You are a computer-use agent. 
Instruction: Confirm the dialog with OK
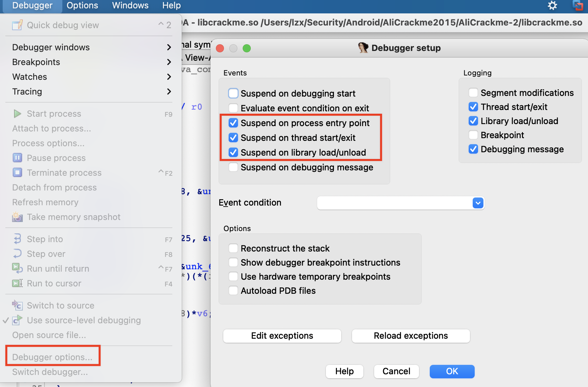tap(452, 371)
